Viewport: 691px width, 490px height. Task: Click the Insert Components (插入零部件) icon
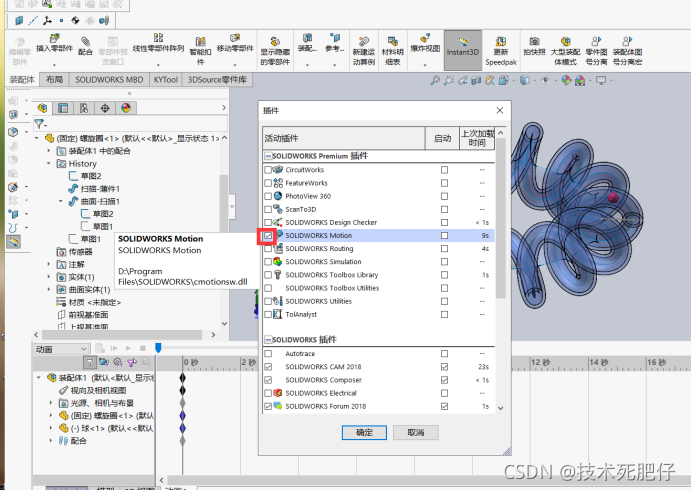pyautogui.click(x=54, y=39)
